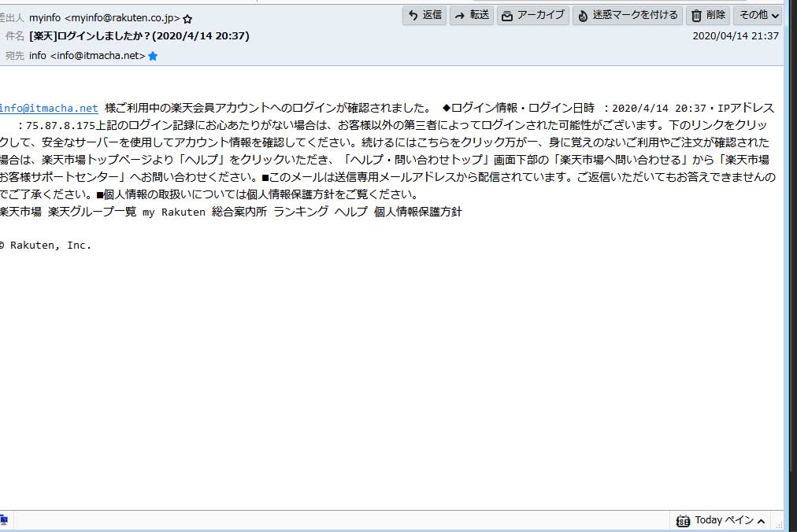Click the trash can icon

[695, 16]
